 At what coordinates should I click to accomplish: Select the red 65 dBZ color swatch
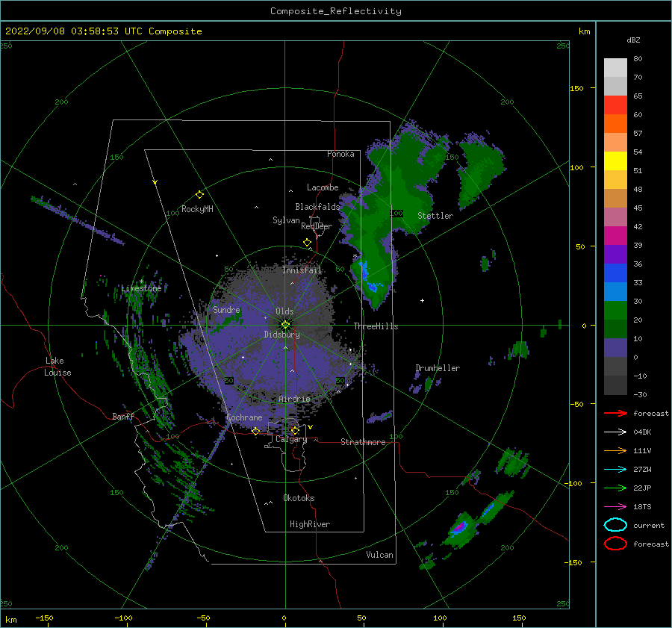(615, 105)
